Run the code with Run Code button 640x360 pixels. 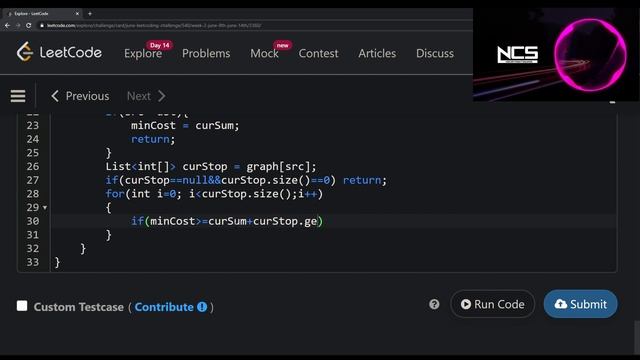pos(493,304)
